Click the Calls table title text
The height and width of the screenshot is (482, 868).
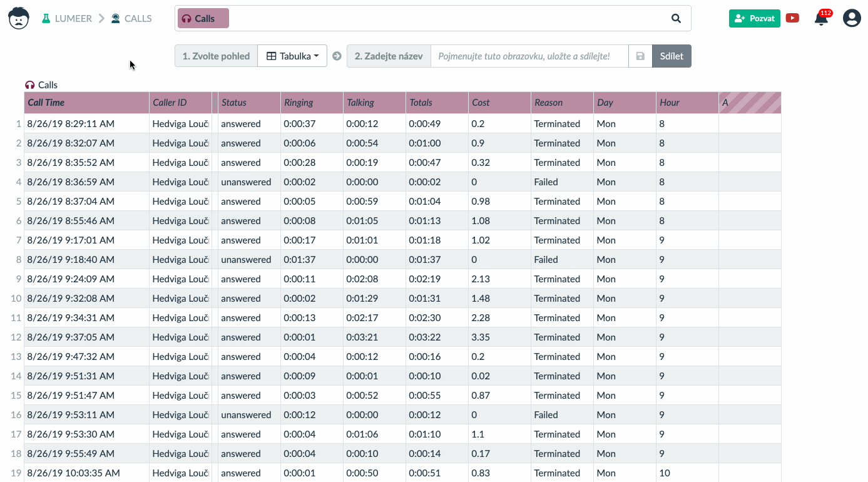tap(48, 85)
